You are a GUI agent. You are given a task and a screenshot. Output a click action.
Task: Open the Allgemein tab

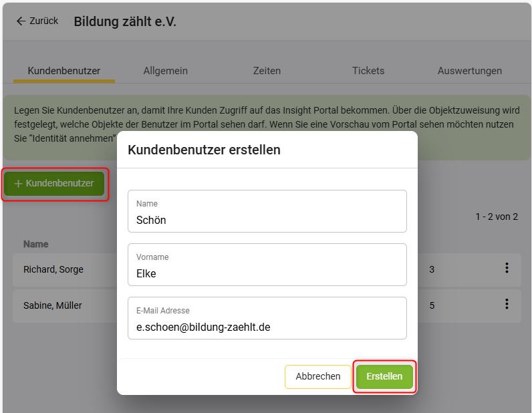[165, 71]
